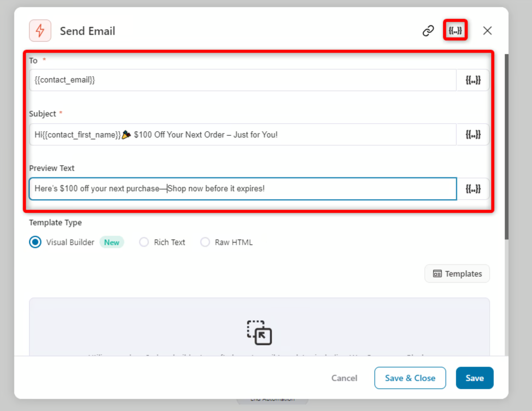Click the template panel icon inside Templates button
This screenshot has width=532, height=411.
(x=437, y=273)
